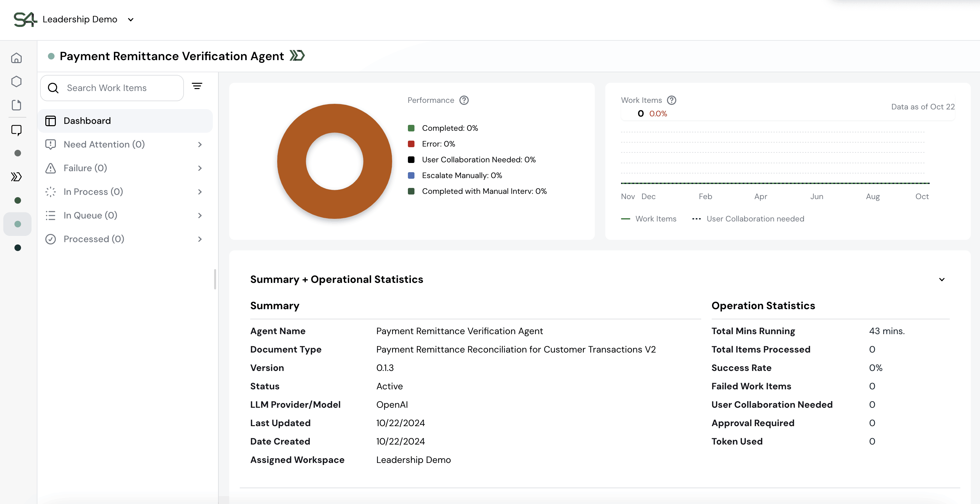Collapse Summary + Operational Statistics section
The height and width of the screenshot is (504, 980).
pyautogui.click(x=942, y=279)
